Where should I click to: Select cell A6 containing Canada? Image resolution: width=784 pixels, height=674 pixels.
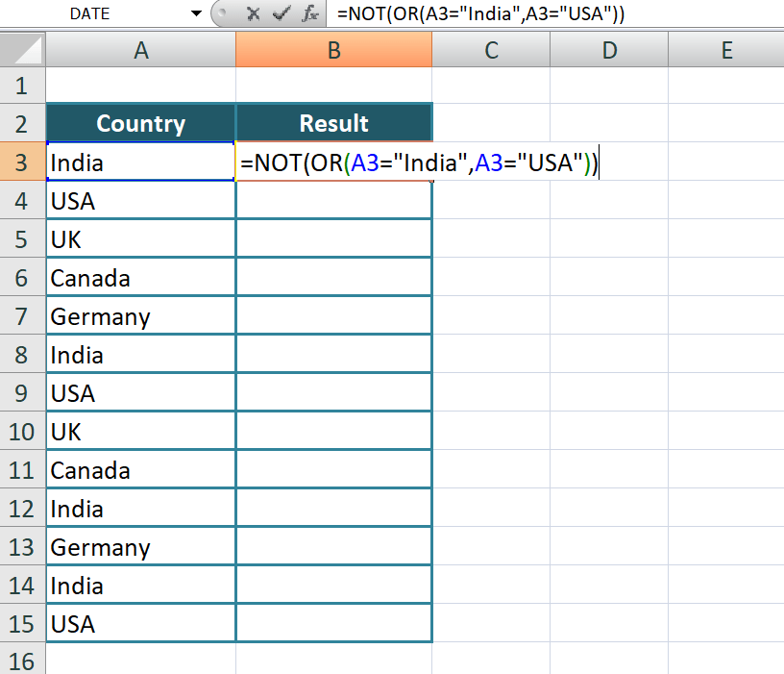pos(140,277)
